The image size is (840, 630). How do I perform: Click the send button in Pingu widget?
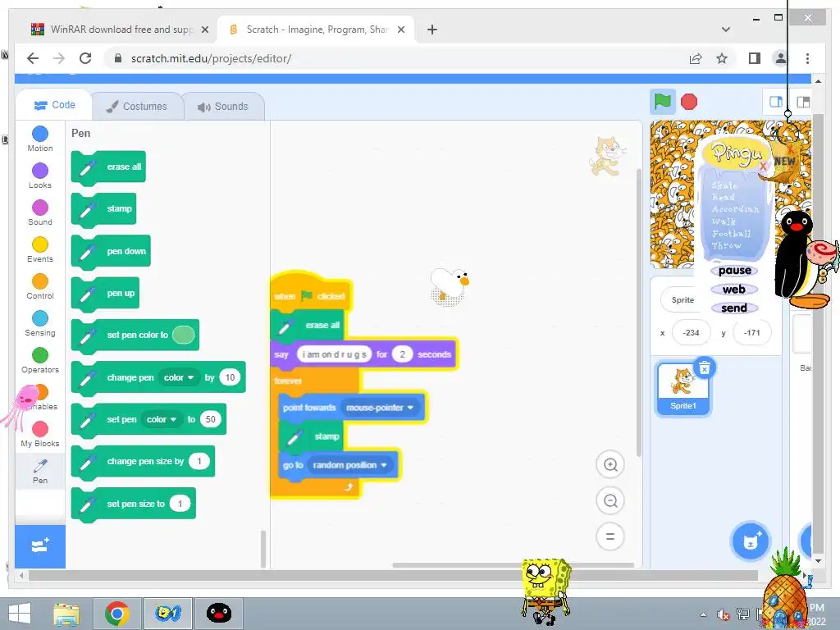(734, 308)
